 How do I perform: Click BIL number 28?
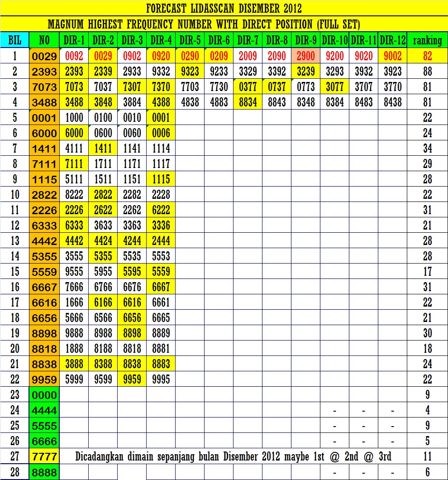coord(14,472)
